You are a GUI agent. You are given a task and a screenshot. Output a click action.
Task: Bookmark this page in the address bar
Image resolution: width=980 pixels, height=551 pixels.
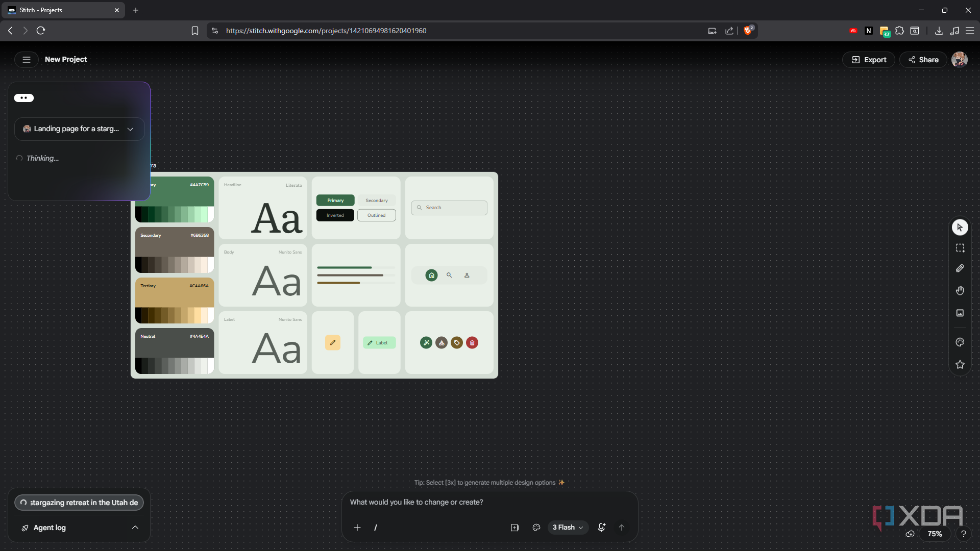coord(195,31)
